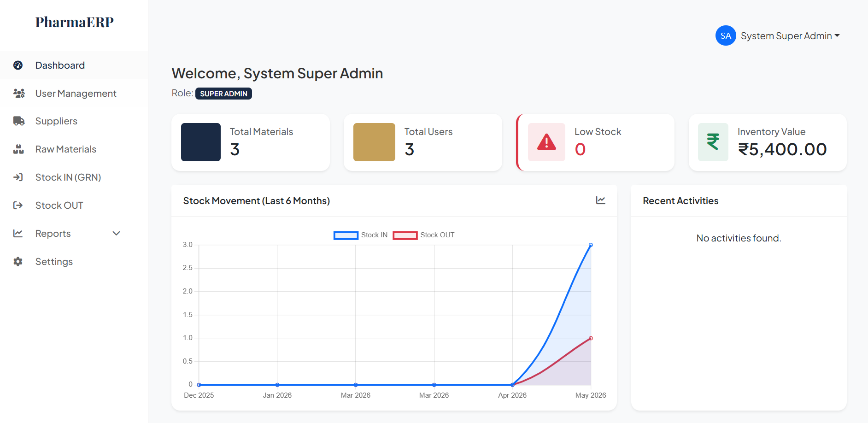
Task: Click the rupee icon in Inventory Value card
Action: pos(713,142)
